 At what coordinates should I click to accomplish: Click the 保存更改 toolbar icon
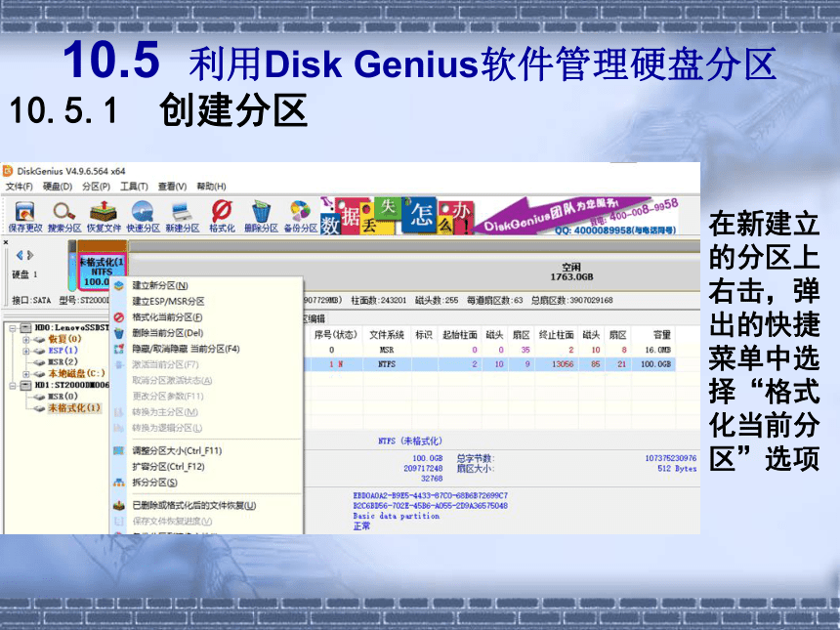point(25,217)
